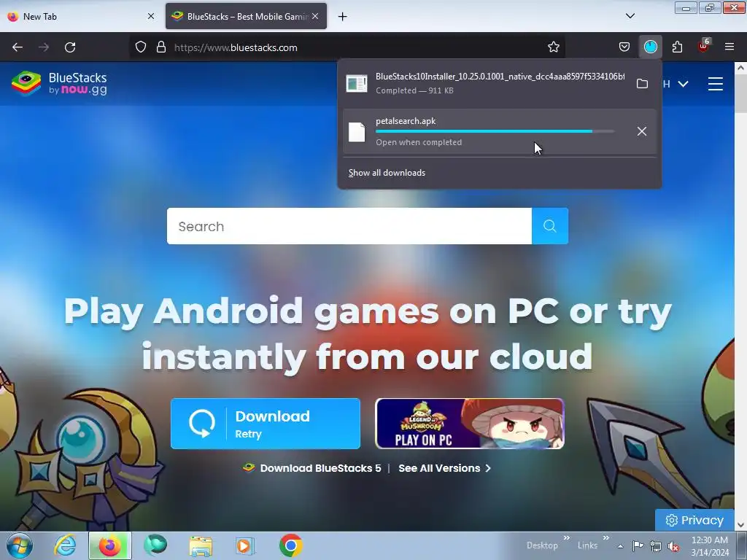
Task: Click the petalsearch.apk progress bar
Action: click(x=495, y=131)
